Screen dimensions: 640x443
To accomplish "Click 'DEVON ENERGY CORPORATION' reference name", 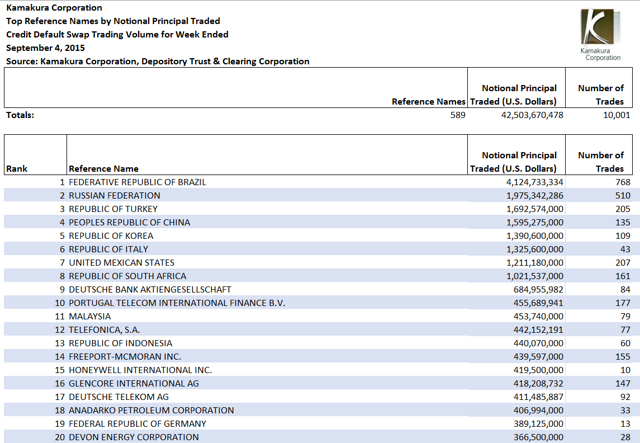I will point(133,438).
